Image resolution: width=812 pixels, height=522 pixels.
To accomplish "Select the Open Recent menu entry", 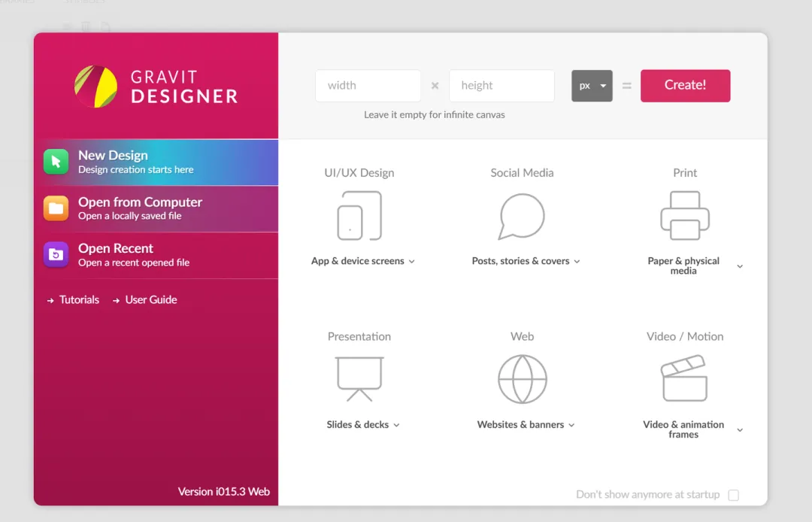I will 156,255.
